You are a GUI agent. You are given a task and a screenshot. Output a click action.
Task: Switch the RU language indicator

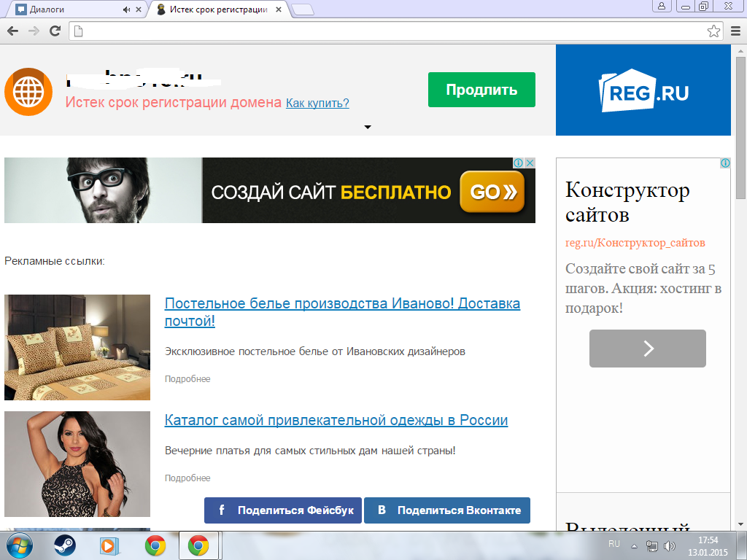614,544
